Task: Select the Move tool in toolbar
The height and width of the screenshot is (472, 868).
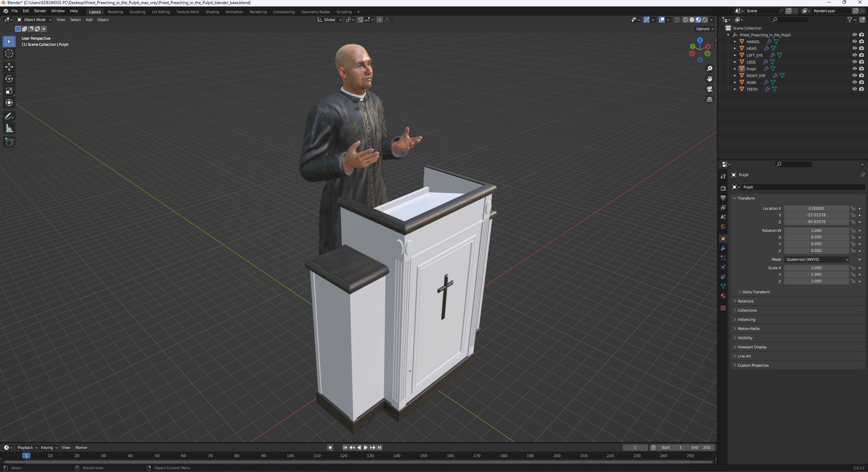Action: pos(9,66)
